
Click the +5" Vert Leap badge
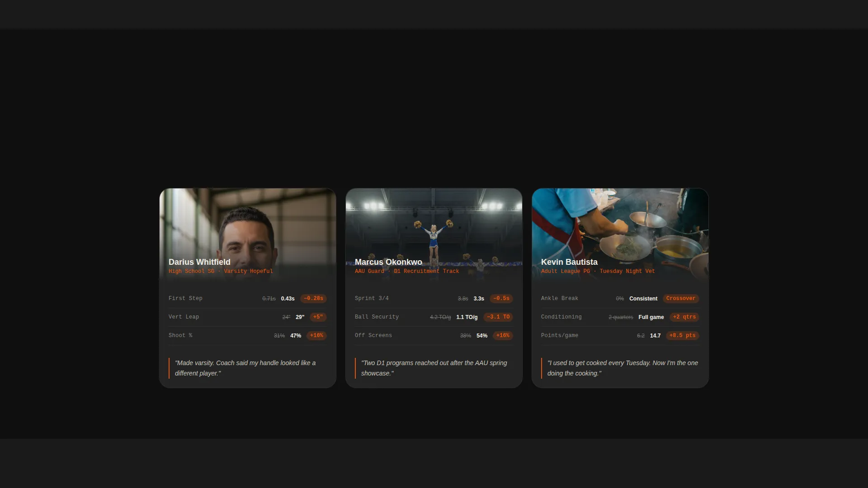coord(318,317)
